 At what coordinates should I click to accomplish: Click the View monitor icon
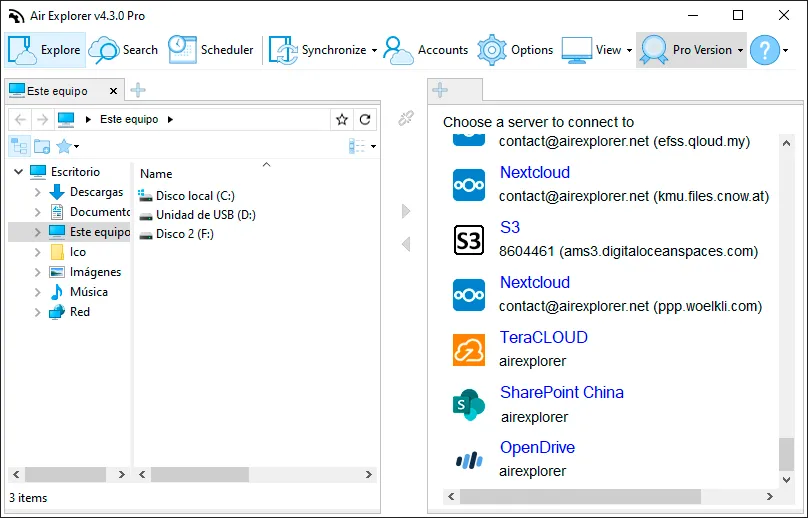tap(576, 50)
